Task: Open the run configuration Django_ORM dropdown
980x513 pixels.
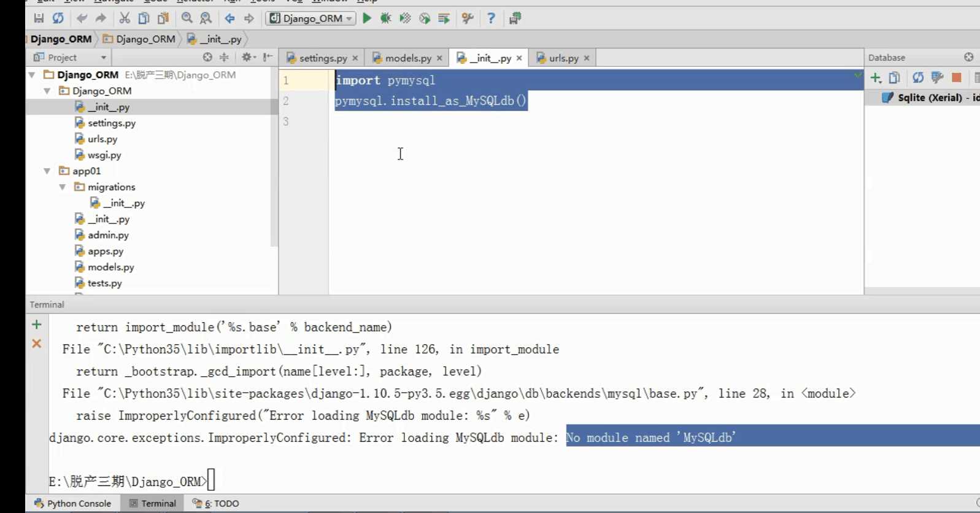Action: coord(311,18)
